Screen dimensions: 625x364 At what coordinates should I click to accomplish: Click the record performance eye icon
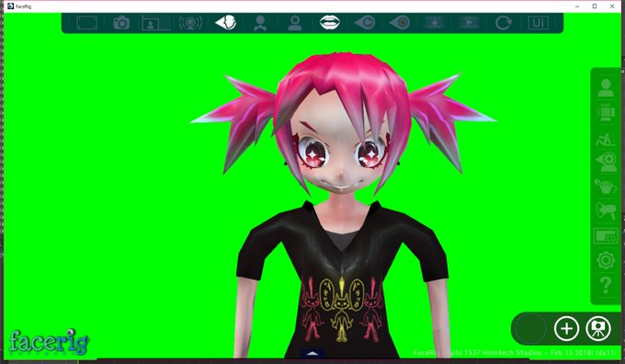click(x=400, y=23)
